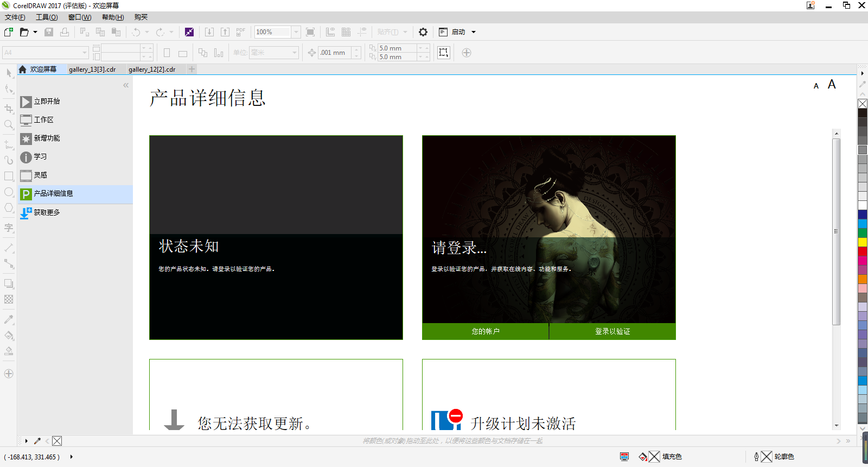
Task: Click the welcome page vertical scrollbar
Action: click(837, 232)
